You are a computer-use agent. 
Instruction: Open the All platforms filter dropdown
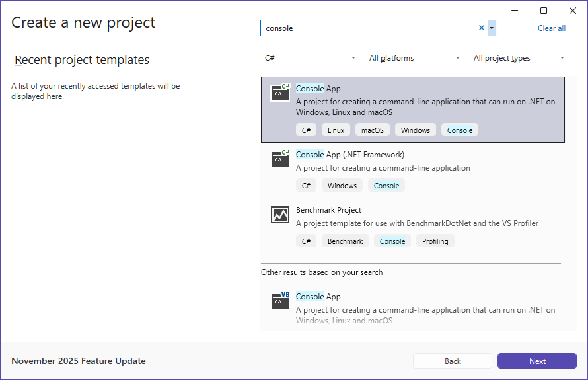pyautogui.click(x=414, y=58)
